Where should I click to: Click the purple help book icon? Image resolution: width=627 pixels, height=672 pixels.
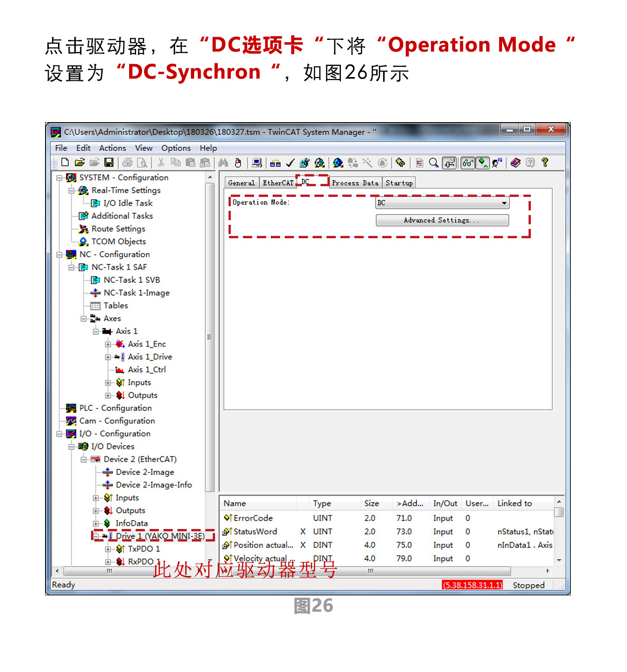[516, 163]
